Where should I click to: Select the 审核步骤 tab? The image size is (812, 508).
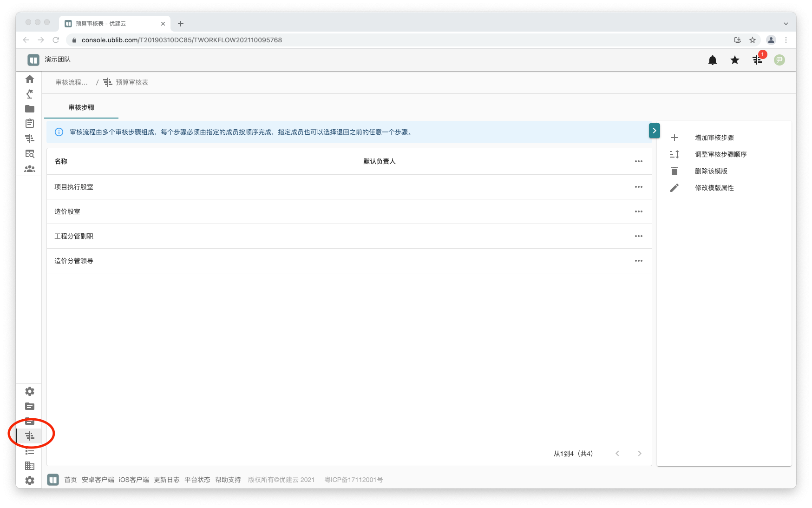81,107
